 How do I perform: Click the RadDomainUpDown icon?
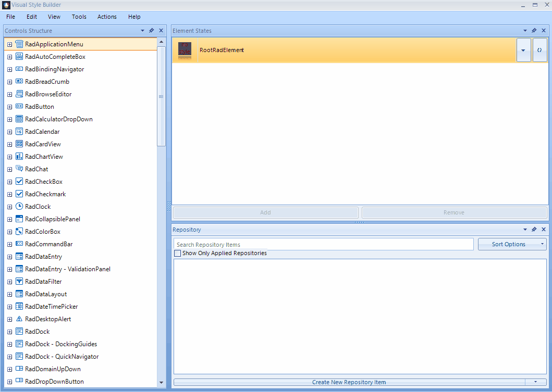[x=19, y=369]
